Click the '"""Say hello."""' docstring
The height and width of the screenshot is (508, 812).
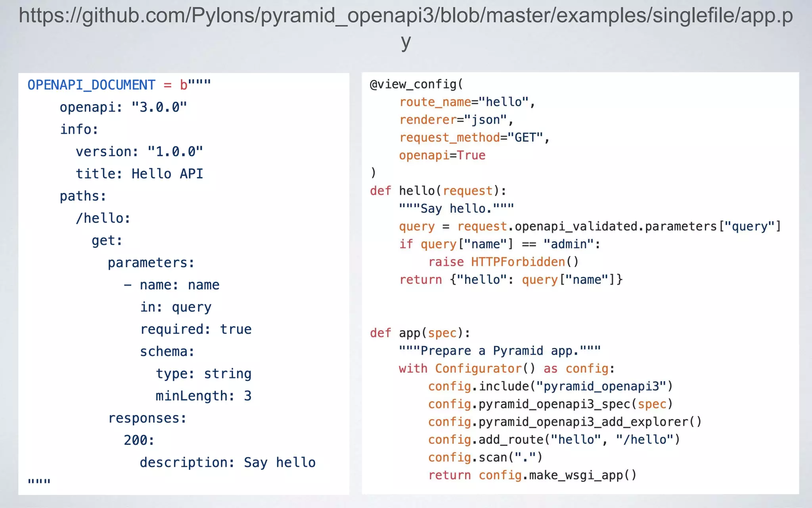pyautogui.click(x=456, y=208)
